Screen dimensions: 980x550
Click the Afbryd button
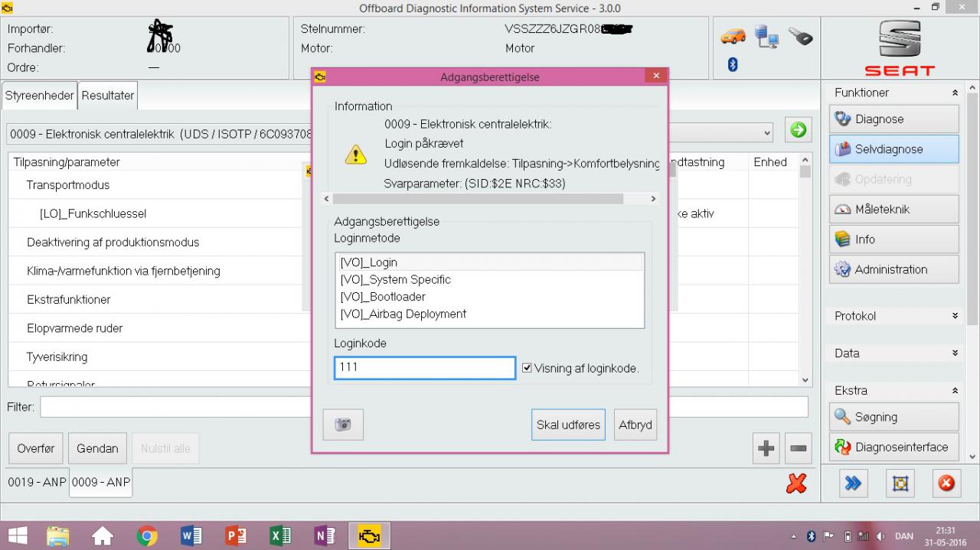tap(635, 425)
